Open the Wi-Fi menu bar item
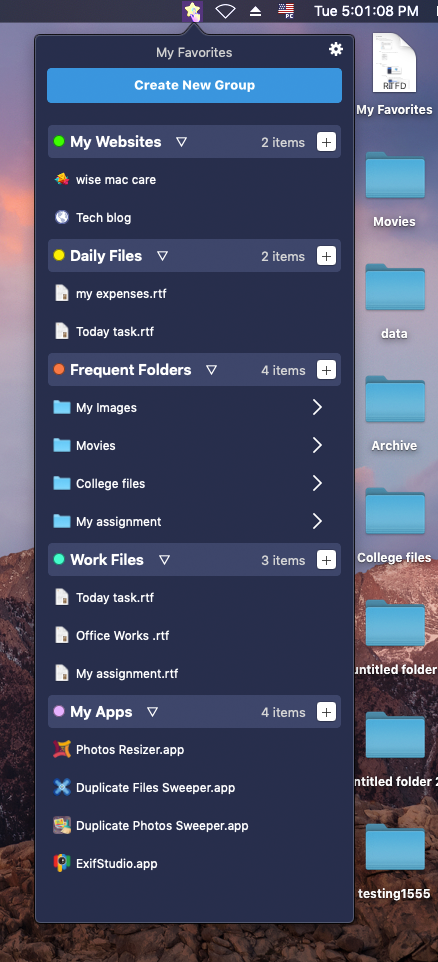The image size is (438, 962). [x=226, y=11]
